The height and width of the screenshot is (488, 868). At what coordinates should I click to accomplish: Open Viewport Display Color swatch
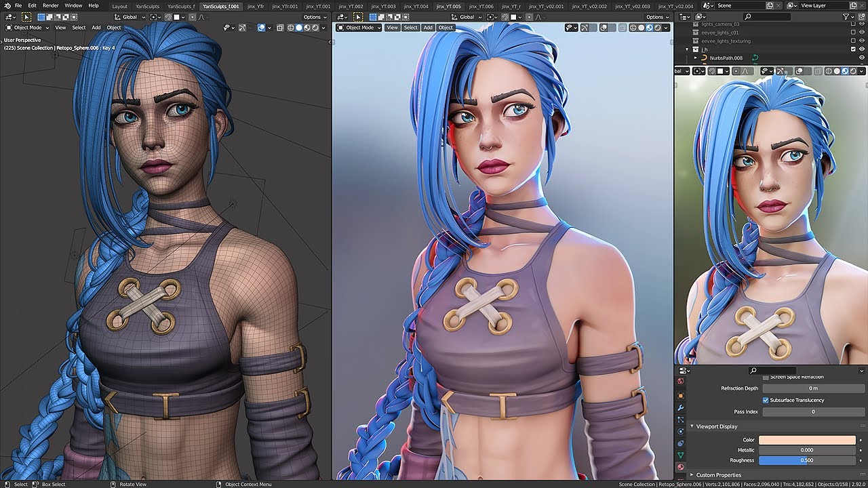(x=807, y=440)
